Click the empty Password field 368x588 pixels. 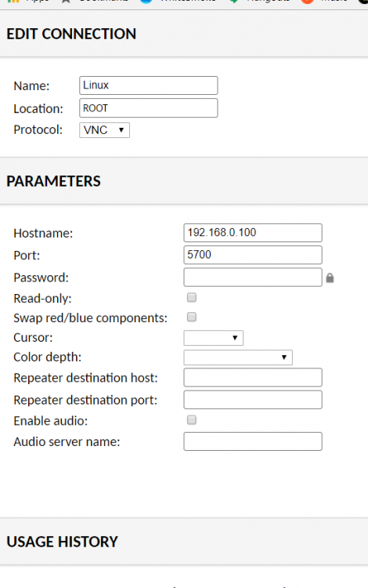[x=253, y=277]
